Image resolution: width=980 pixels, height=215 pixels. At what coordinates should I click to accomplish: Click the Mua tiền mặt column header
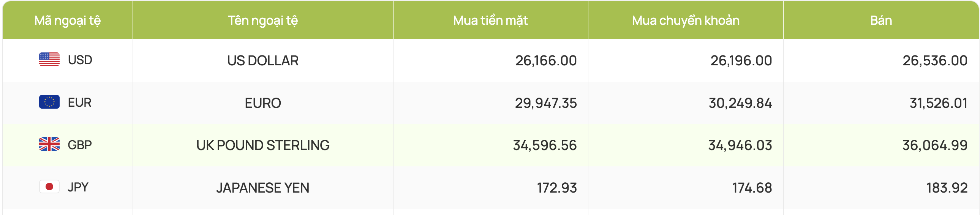tap(491, 20)
